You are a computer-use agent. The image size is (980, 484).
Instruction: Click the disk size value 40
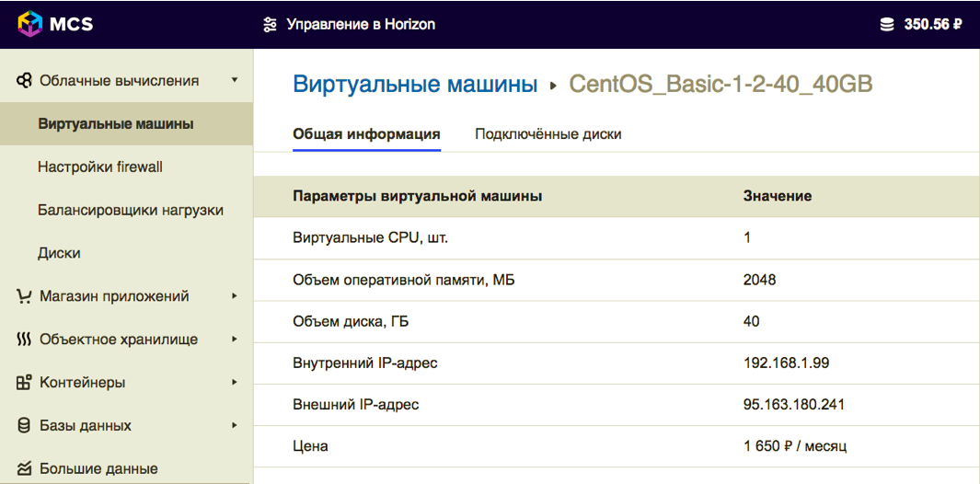(751, 321)
